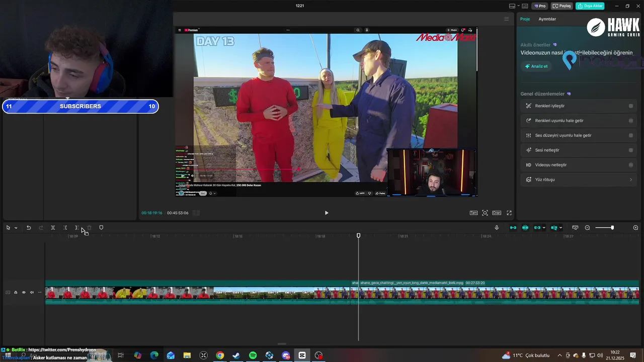Click the preview video frame
Screen dimensions: 644x362
(x=326, y=112)
